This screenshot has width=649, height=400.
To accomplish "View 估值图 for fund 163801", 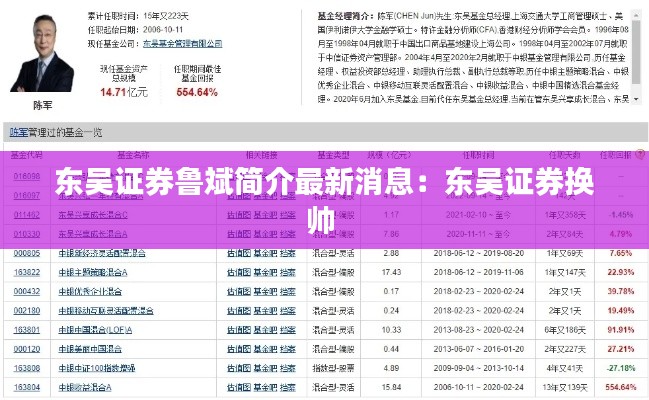I will coord(239,330).
